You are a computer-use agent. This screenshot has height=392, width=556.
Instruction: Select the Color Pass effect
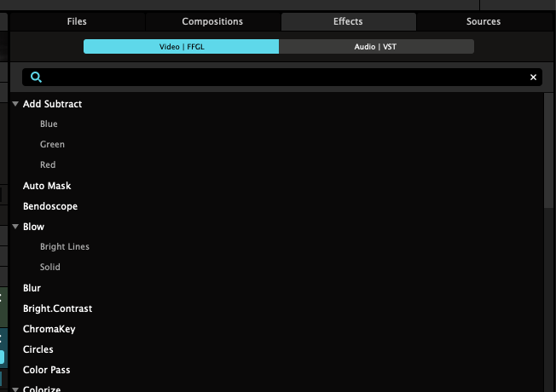[46, 370]
